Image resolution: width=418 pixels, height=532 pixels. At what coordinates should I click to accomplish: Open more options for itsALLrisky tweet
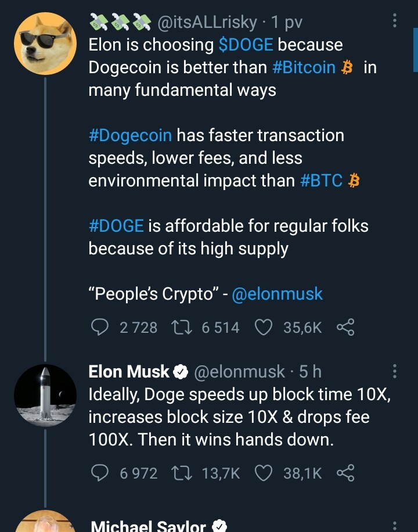(x=395, y=21)
